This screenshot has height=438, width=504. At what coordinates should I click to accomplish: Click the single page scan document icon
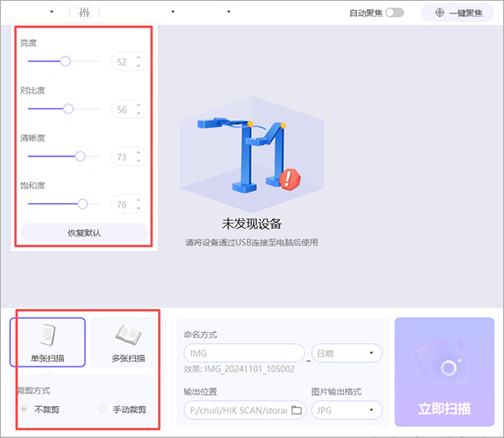click(48, 335)
